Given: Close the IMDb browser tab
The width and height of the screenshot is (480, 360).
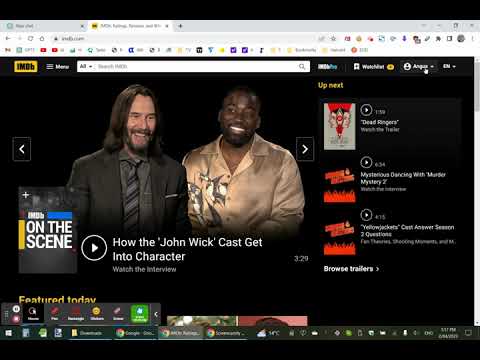Looking at the screenshot, I should (167, 26).
